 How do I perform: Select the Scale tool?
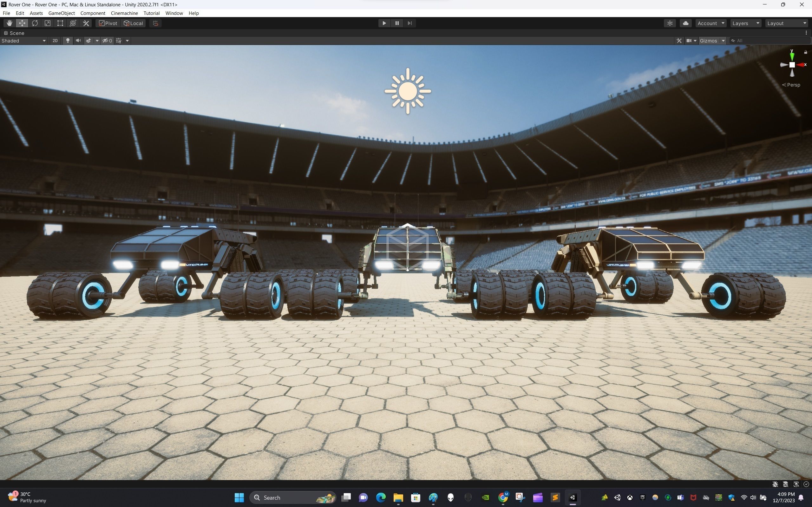tap(48, 23)
